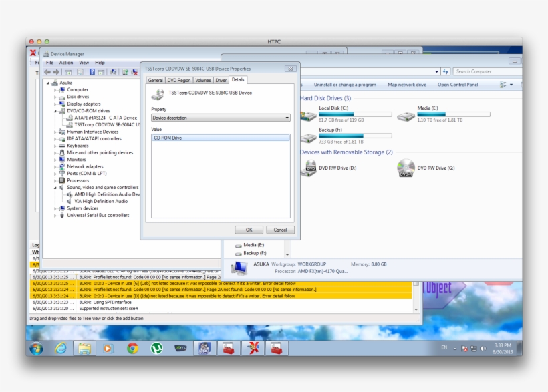Click the log scrollbar down arrow

[416, 310]
